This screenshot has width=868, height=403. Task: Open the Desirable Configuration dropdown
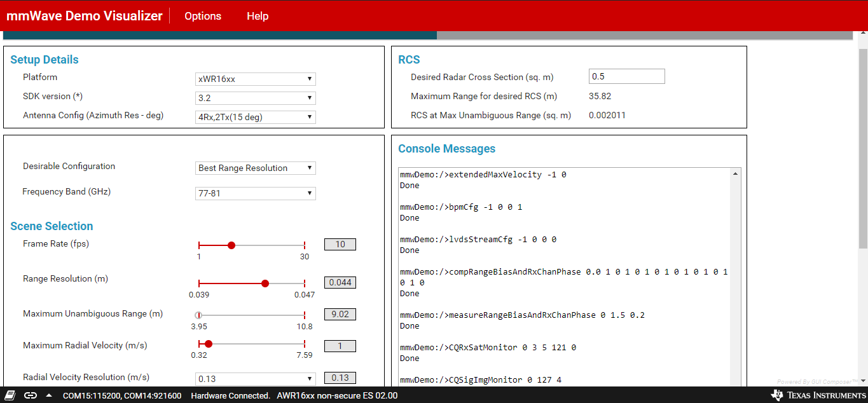255,168
